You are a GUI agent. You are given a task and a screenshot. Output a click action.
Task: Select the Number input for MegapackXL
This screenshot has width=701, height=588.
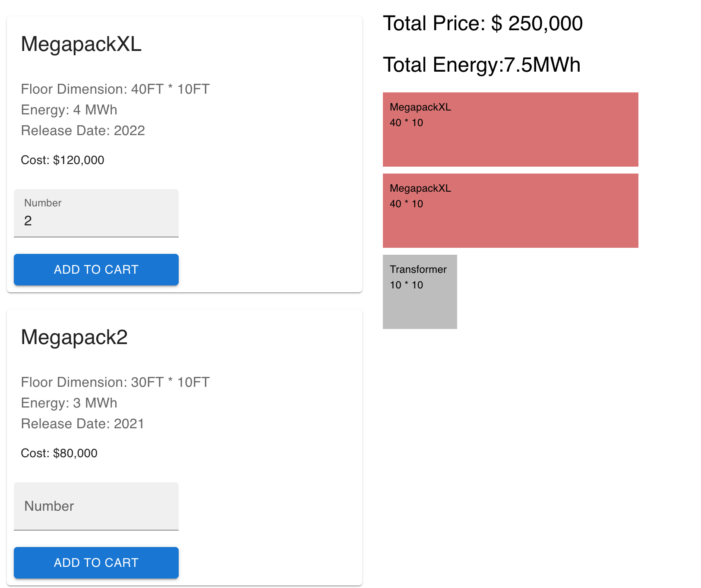[x=96, y=221]
